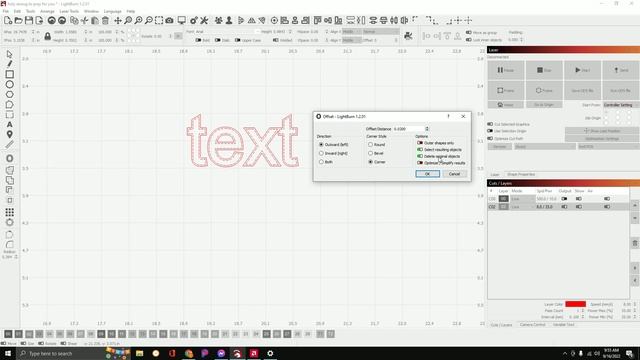The image size is (640, 360).
Task: Click the laser-move icon beside the font options
Action: 408,36
